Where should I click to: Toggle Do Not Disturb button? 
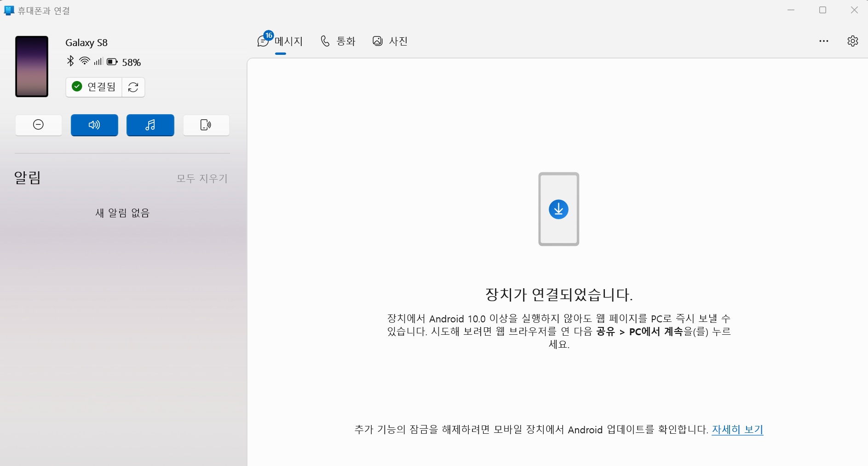(39, 125)
